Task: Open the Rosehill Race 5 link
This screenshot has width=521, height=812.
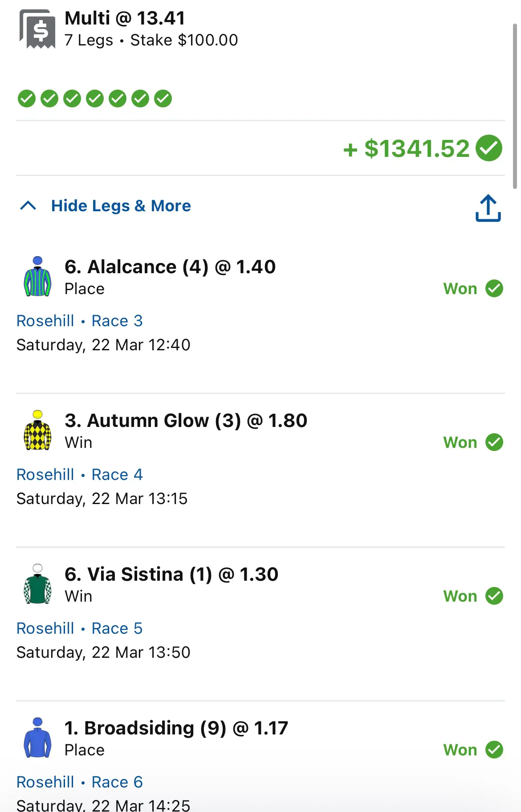Action: pos(80,628)
